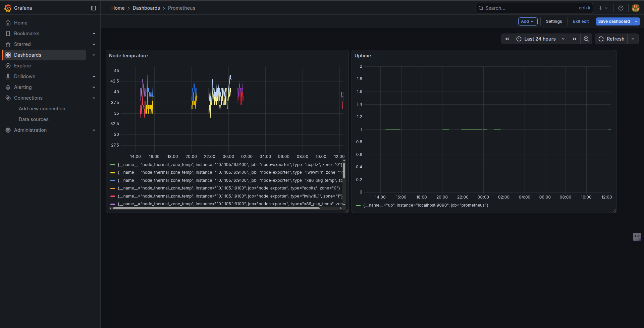Shift time range forward with double-right arrows
Viewport: 644px width, 328px height.
click(x=575, y=39)
